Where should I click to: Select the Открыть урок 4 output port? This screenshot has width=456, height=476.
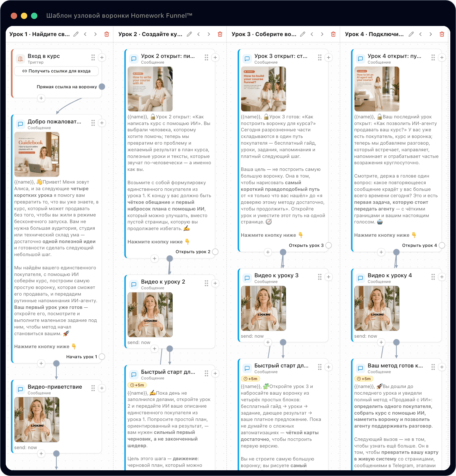pos(442,245)
